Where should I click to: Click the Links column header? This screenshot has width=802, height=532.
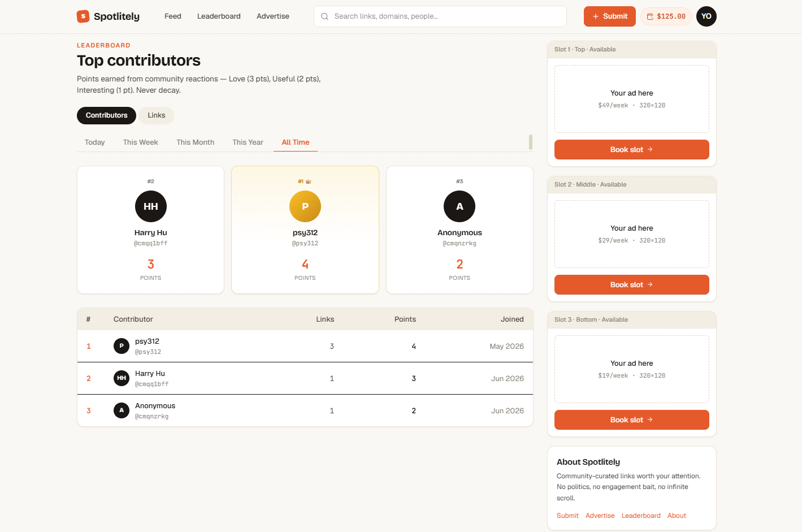click(325, 319)
